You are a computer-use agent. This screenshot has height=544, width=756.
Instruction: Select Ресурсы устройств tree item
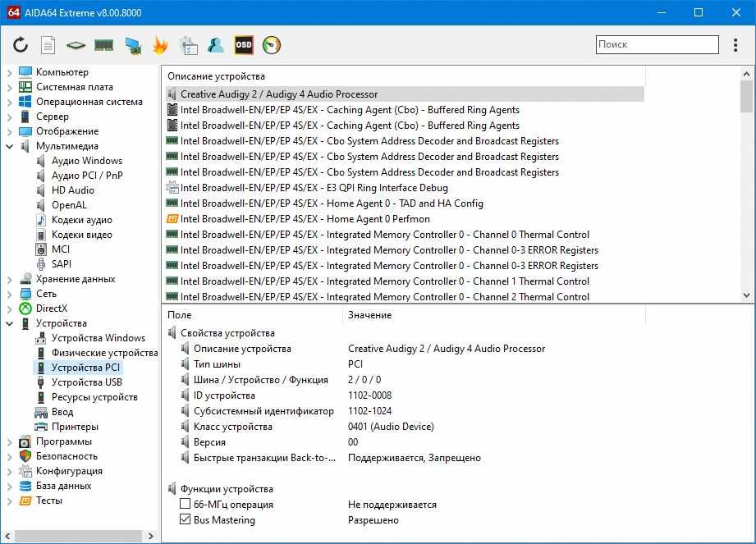pos(94,397)
